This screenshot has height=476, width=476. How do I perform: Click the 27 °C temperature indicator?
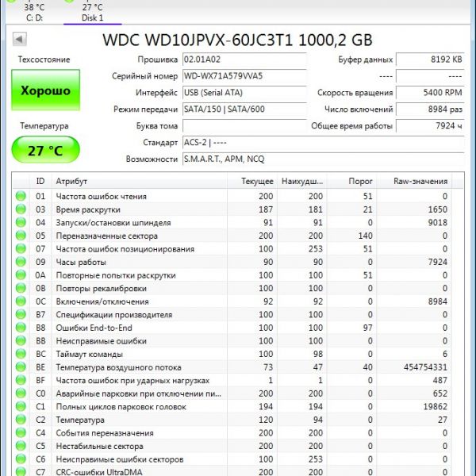tap(45, 150)
